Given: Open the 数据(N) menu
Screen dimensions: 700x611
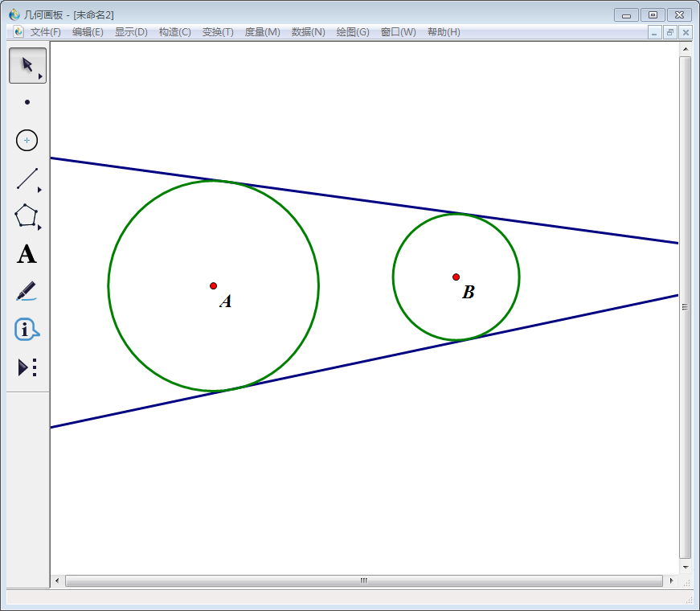Looking at the screenshot, I should [x=308, y=32].
